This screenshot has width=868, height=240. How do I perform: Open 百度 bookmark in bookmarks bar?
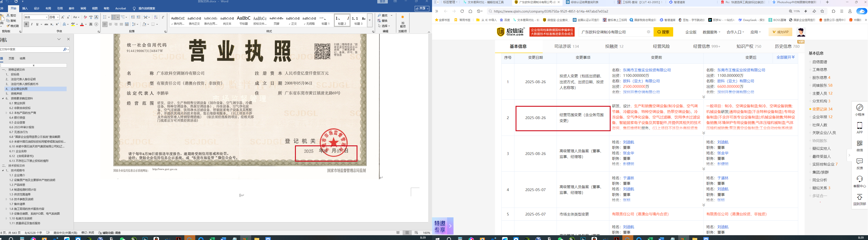coord(505,20)
